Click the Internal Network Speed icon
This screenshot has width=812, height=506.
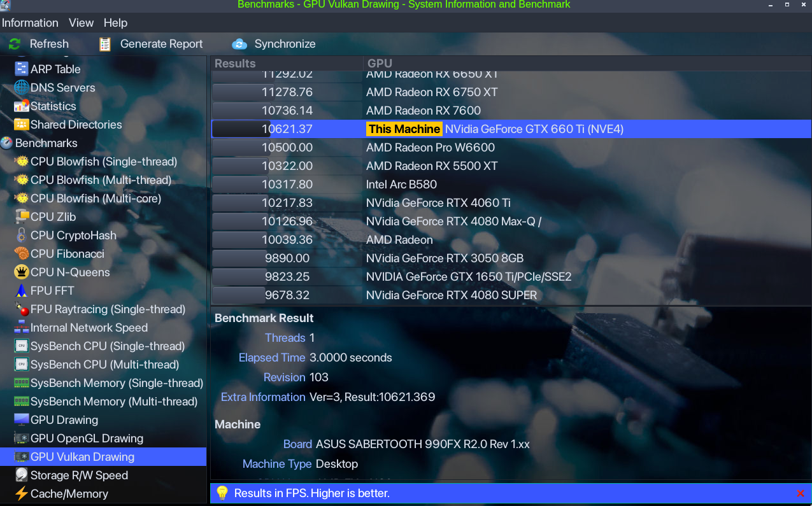(x=22, y=327)
